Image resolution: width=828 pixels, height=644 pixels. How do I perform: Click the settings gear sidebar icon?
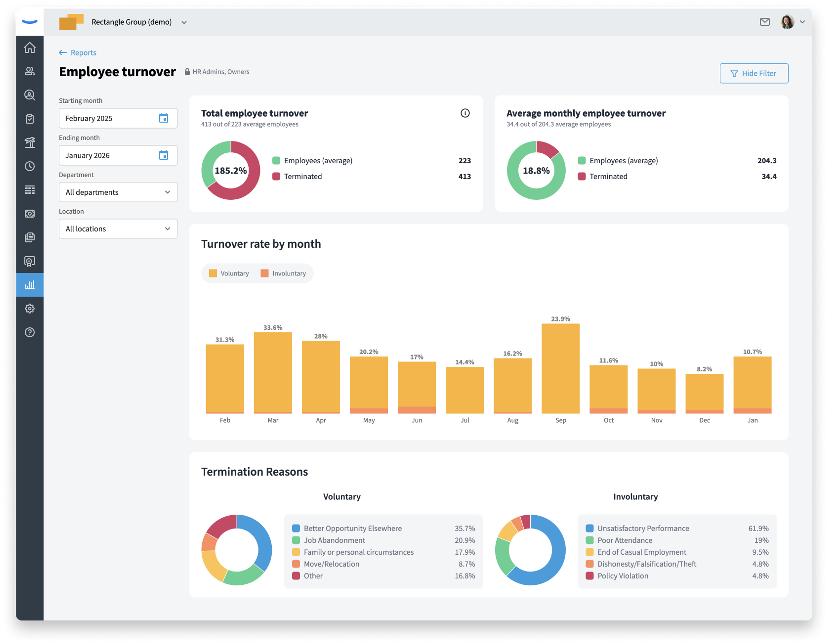[30, 308]
